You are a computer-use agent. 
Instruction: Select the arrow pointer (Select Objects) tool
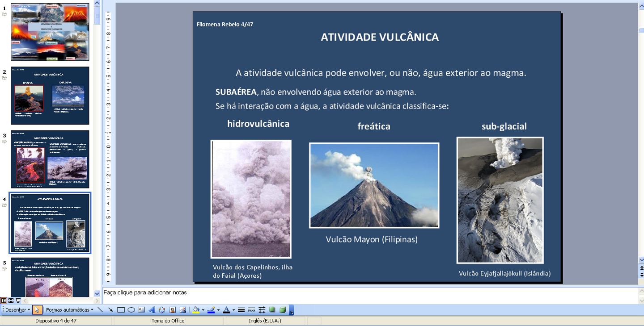pos(37,310)
